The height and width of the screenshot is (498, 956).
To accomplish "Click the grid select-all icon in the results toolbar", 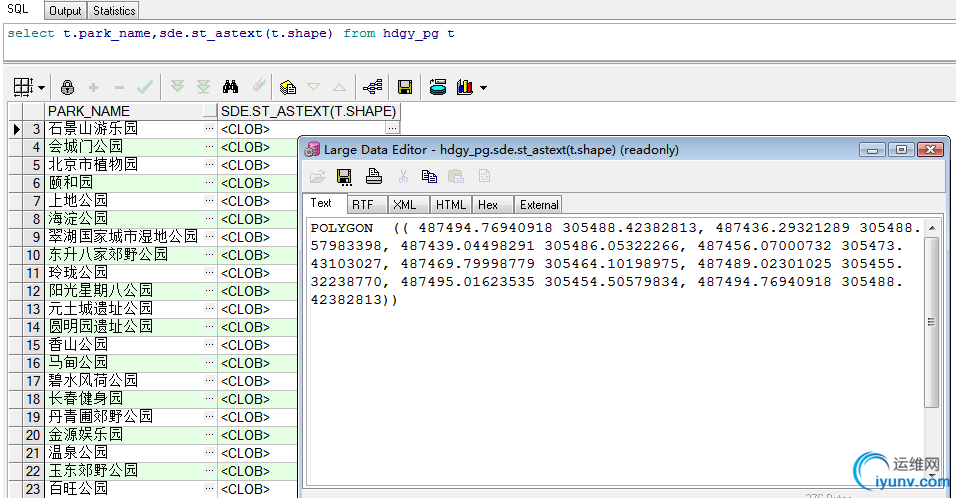I will point(23,87).
